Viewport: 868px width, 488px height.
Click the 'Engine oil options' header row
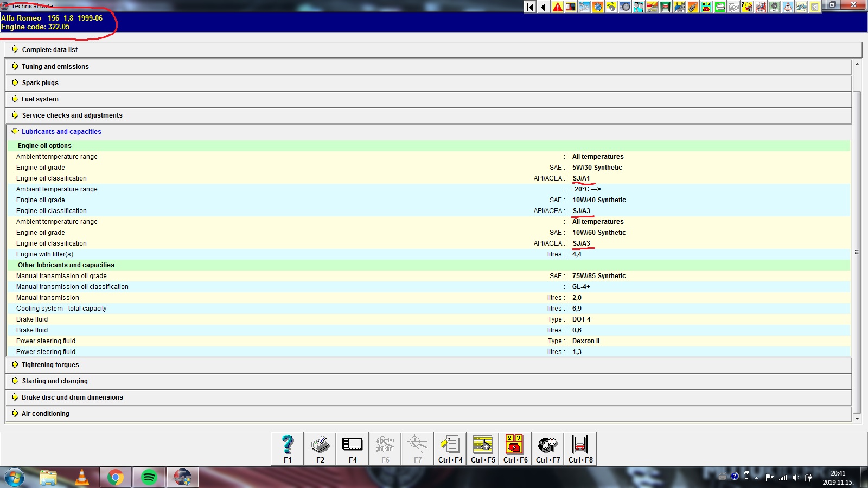tap(429, 145)
